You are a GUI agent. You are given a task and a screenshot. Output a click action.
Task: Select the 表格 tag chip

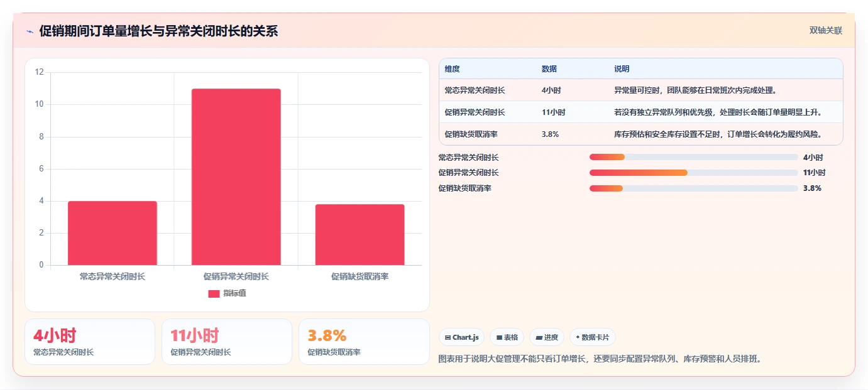coord(507,337)
